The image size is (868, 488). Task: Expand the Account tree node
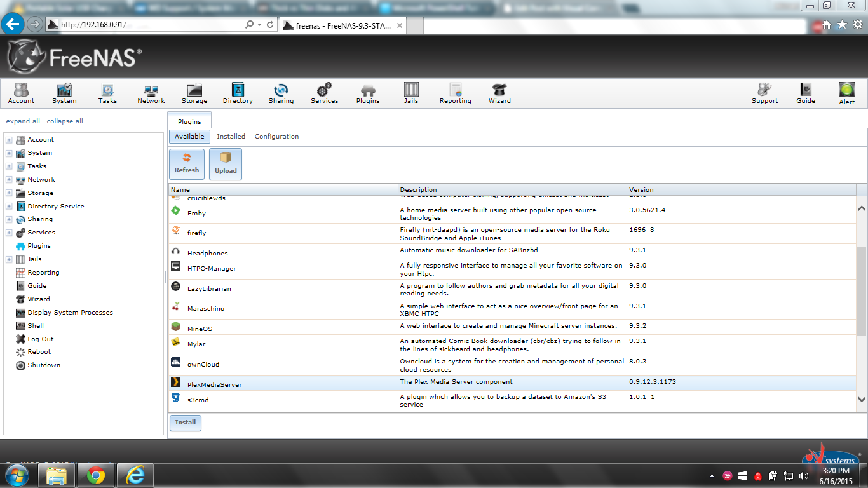point(9,140)
